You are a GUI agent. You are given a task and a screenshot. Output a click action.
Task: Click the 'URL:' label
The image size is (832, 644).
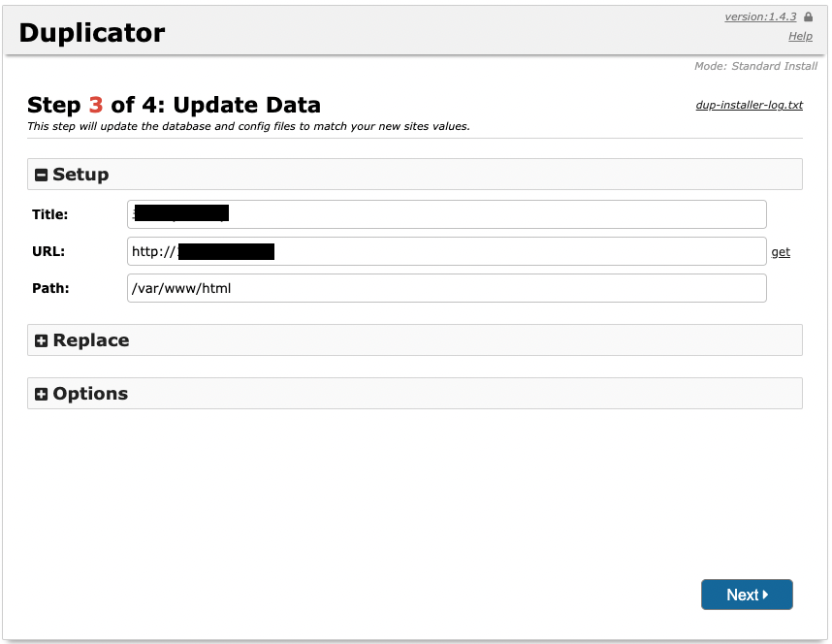pyautogui.click(x=48, y=251)
